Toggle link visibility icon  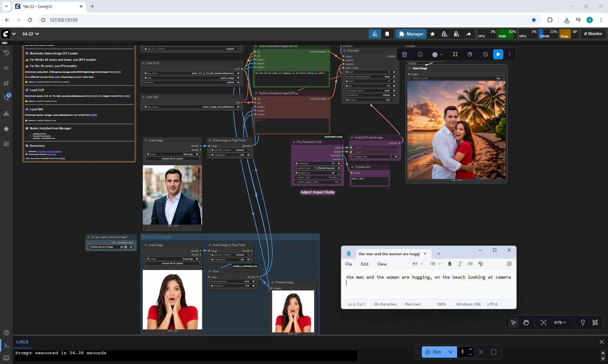tap(595, 323)
